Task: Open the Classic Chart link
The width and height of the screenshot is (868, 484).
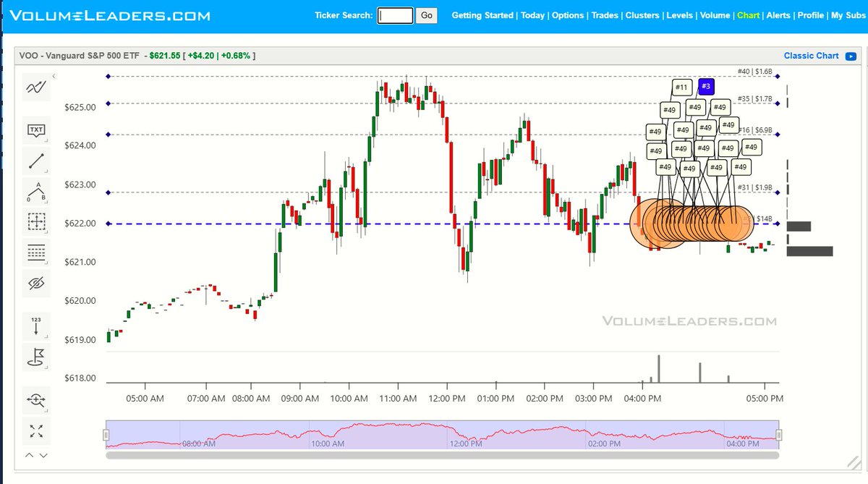Action: pyautogui.click(x=811, y=56)
